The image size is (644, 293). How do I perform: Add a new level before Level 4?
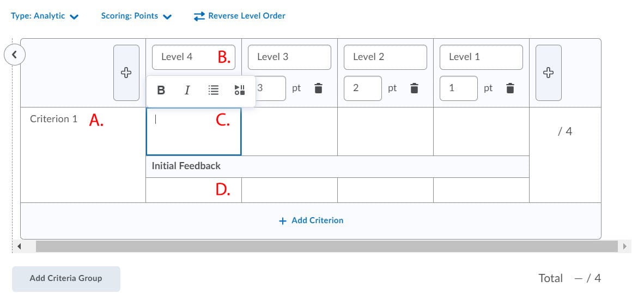(126, 73)
